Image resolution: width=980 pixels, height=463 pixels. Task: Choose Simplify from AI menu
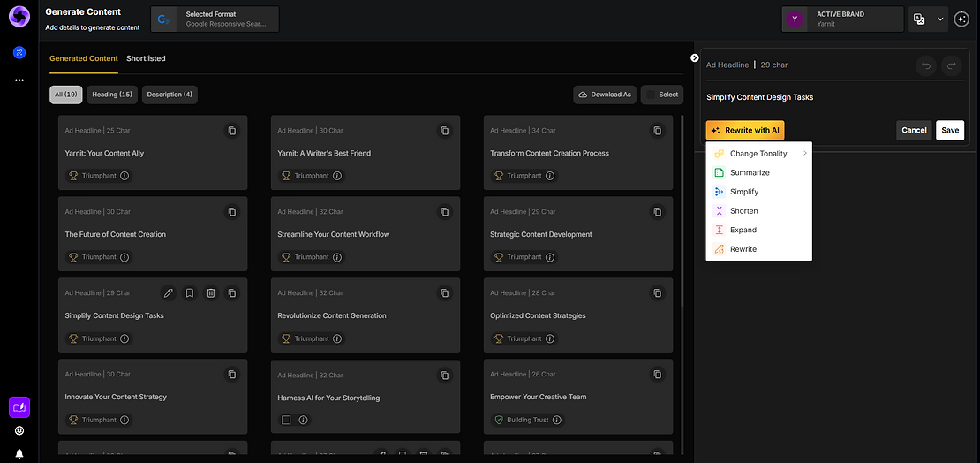pyautogui.click(x=758, y=192)
